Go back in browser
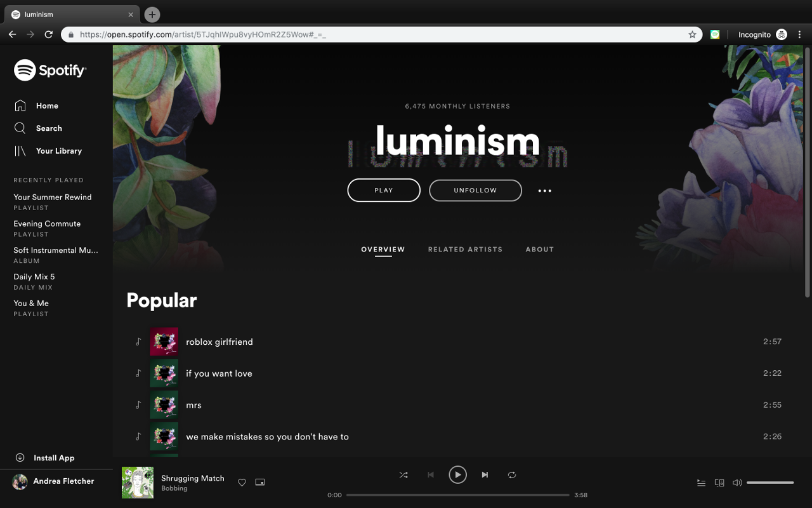 [x=12, y=34]
